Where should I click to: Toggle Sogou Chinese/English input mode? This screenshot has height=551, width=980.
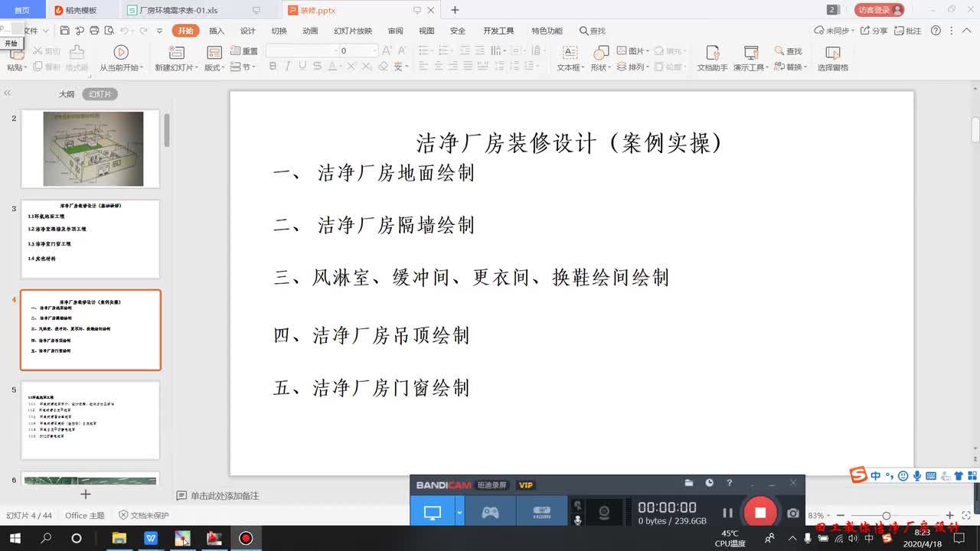click(876, 475)
